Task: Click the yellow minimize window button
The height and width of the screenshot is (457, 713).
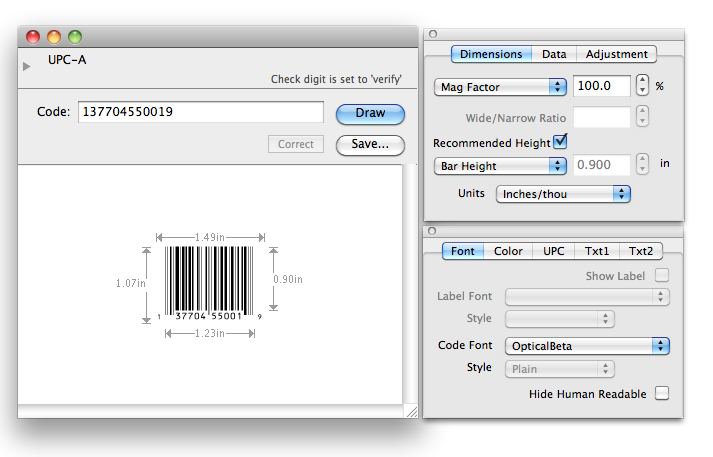Action: click(x=54, y=37)
